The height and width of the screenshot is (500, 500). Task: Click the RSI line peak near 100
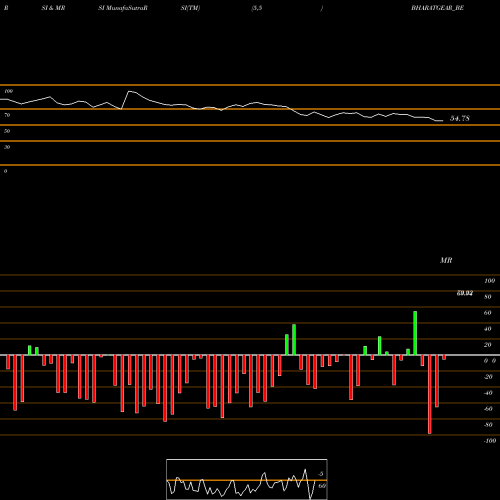tap(130, 91)
